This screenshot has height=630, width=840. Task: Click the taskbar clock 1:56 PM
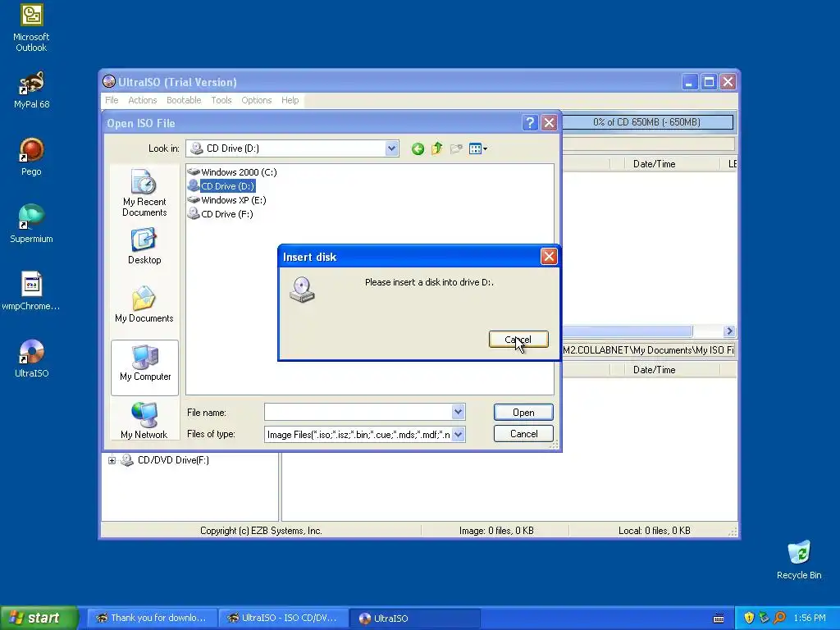pyautogui.click(x=810, y=619)
